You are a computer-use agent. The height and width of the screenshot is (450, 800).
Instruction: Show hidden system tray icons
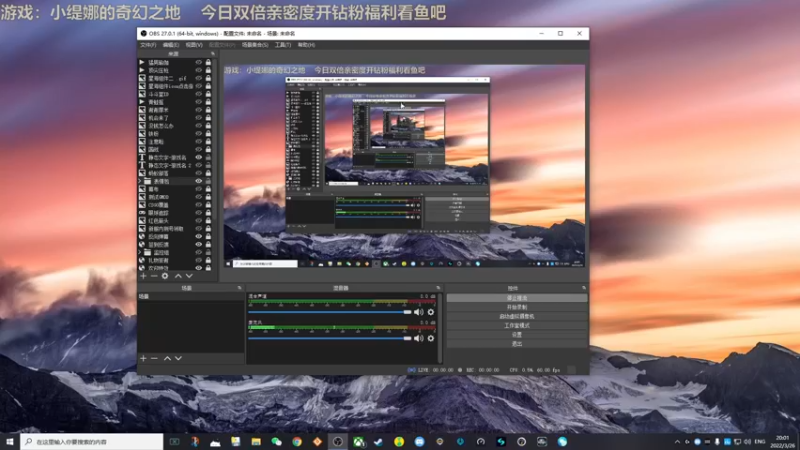click(677, 442)
